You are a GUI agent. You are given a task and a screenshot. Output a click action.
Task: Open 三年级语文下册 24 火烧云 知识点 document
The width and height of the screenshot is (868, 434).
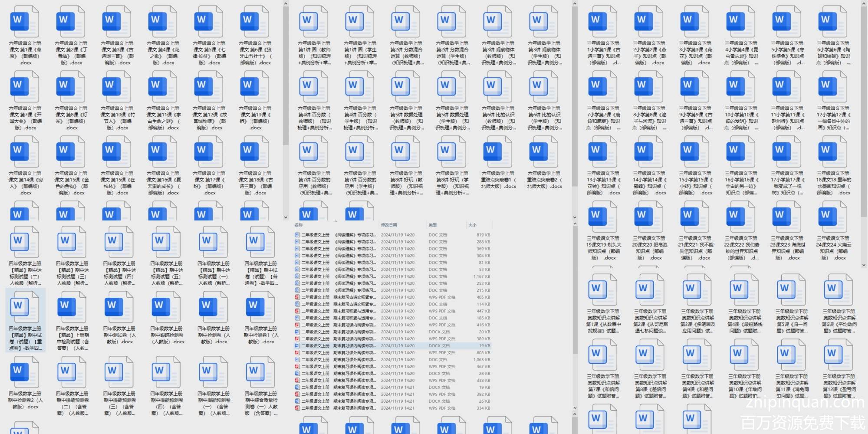pos(833,217)
